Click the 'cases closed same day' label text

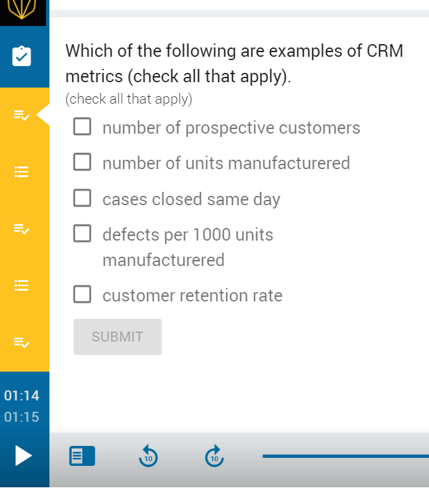[191, 199]
